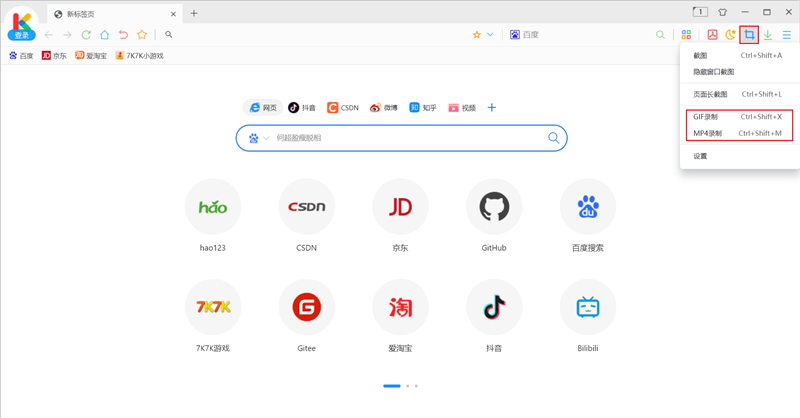Click the login button under K logo
The height and width of the screenshot is (418, 800).
[21, 35]
